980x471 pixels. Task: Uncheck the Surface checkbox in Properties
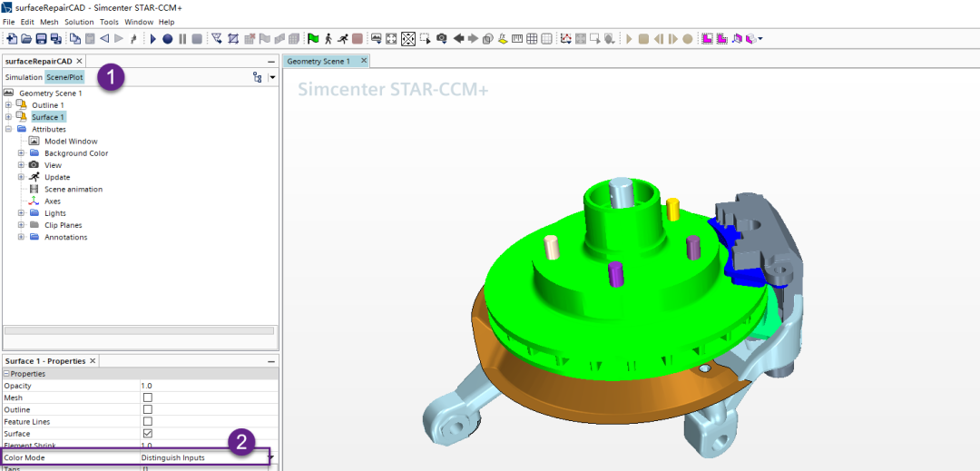pos(148,433)
